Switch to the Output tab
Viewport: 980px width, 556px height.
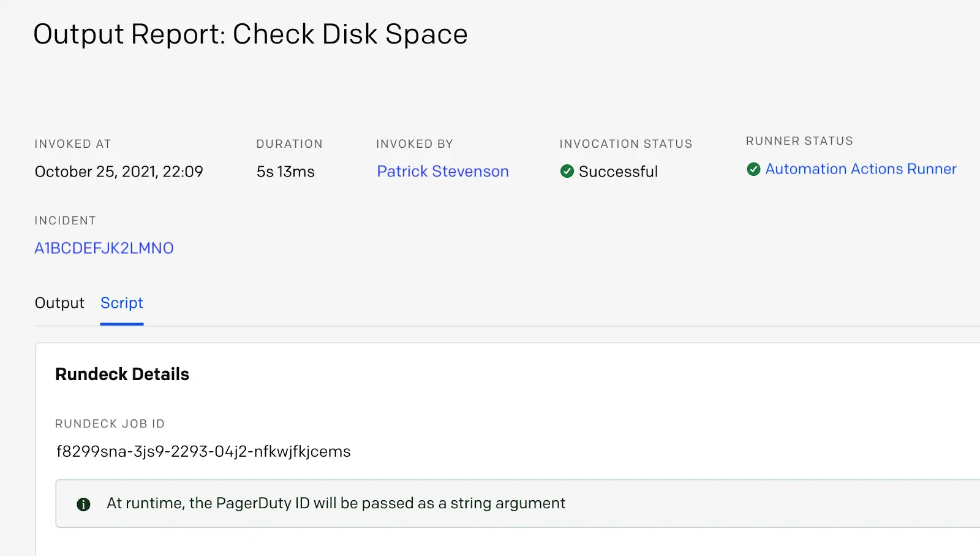coord(59,303)
